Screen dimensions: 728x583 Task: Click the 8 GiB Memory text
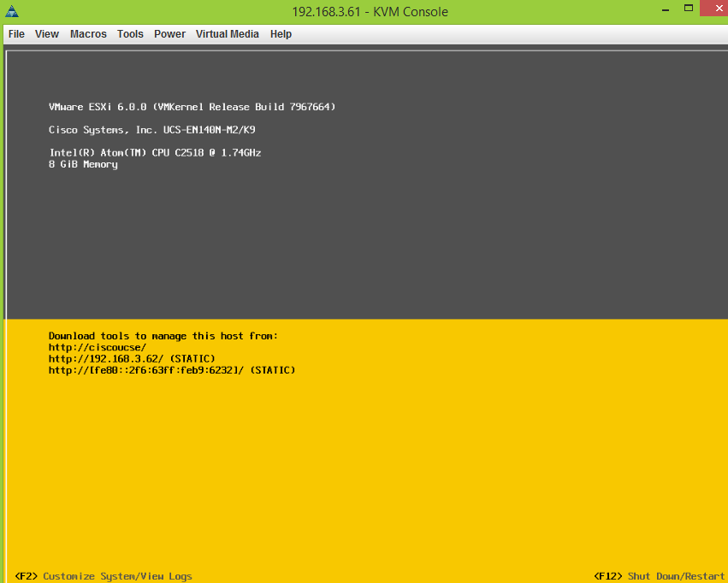[x=83, y=164]
